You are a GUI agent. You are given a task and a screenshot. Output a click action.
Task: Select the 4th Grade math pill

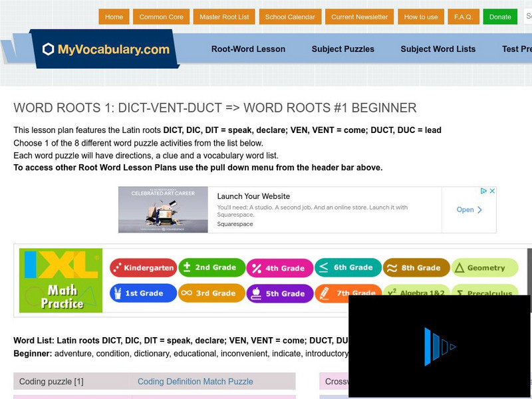[x=280, y=268]
